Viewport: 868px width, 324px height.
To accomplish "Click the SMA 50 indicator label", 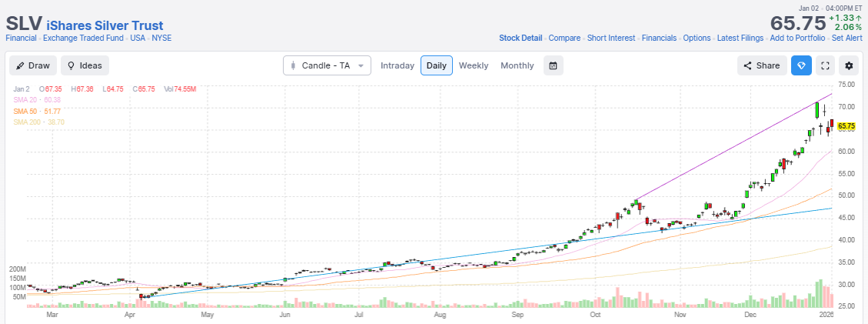I will [37, 111].
